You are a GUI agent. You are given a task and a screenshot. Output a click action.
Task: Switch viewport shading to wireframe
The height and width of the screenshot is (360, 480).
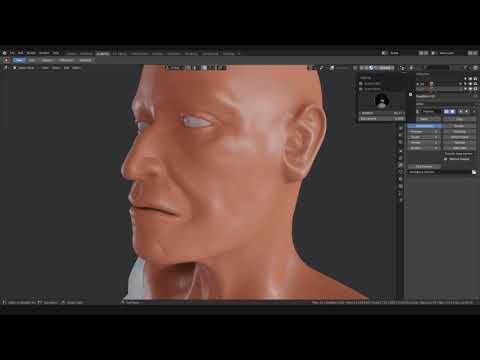[x=361, y=68]
